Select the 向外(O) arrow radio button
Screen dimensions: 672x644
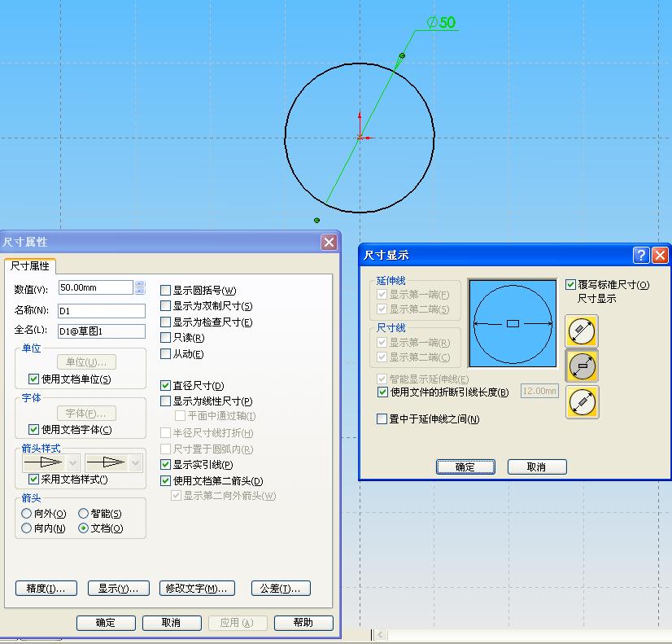[26, 513]
